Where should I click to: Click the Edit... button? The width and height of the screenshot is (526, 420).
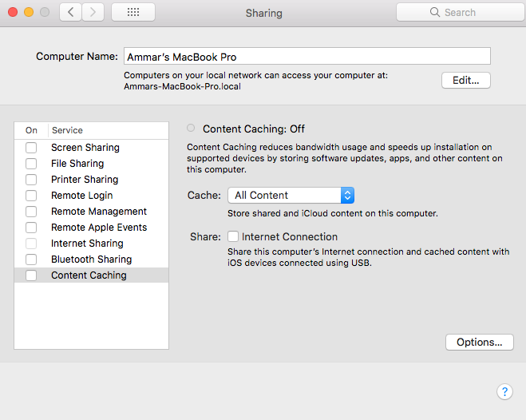coord(466,80)
